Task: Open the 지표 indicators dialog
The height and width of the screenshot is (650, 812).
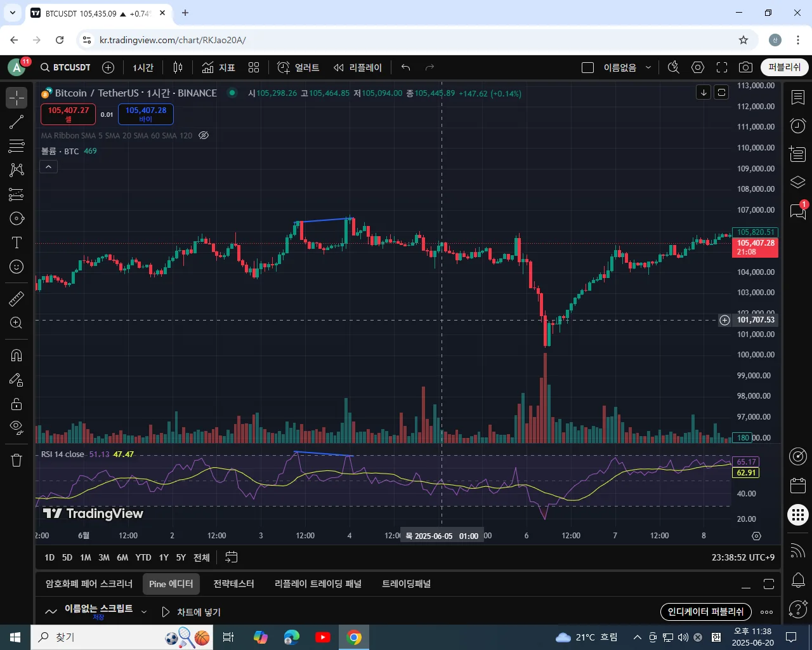Action: (218, 67)
